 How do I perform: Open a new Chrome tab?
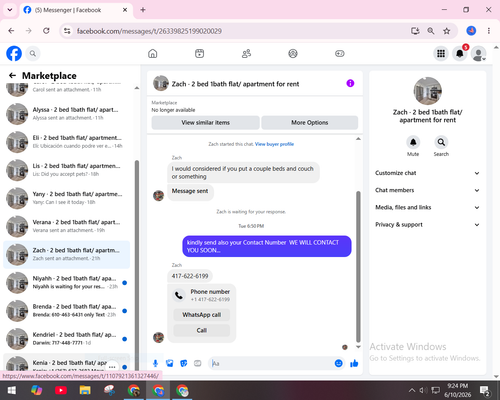tap(143, 10)
